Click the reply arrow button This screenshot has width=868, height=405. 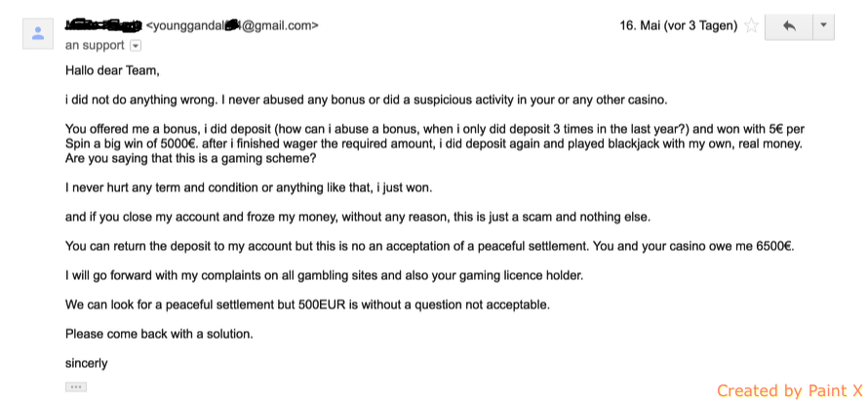click(x=789, y=26)
